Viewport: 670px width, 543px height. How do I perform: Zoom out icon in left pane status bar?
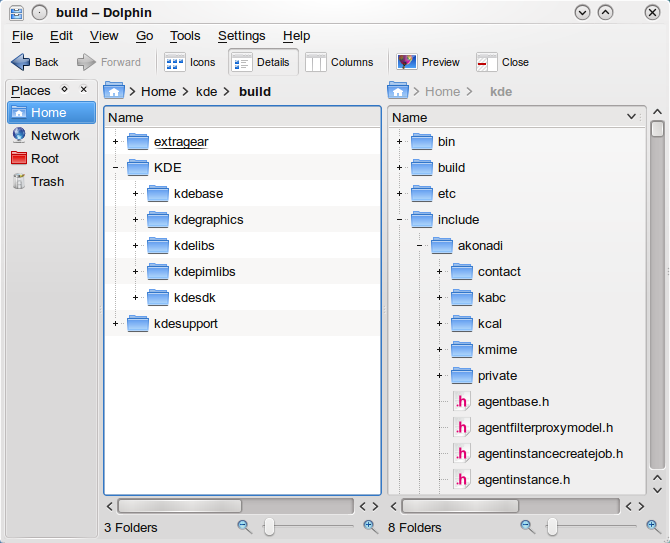[244, 527]
